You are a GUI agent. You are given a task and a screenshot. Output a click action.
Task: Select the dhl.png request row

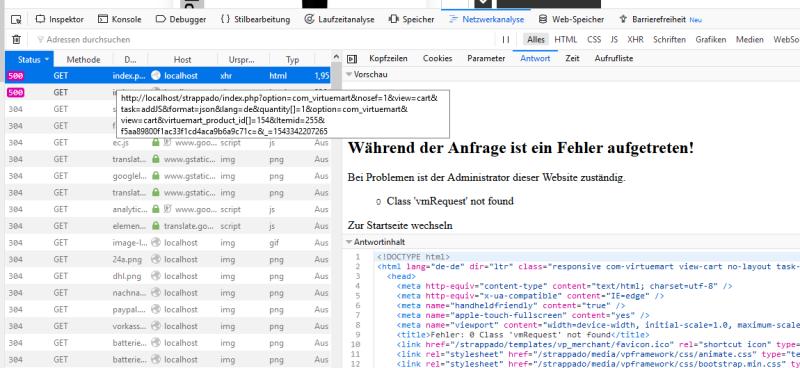coord(167,276)
